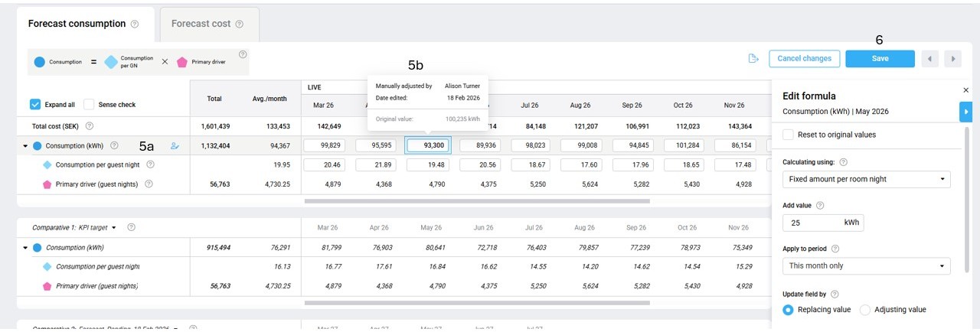Click the Save button
Viewport: 980px width, 332px height.
click(880, 59)
